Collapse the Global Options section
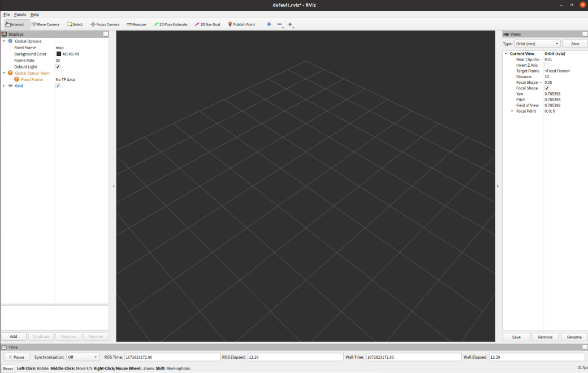 3,41
